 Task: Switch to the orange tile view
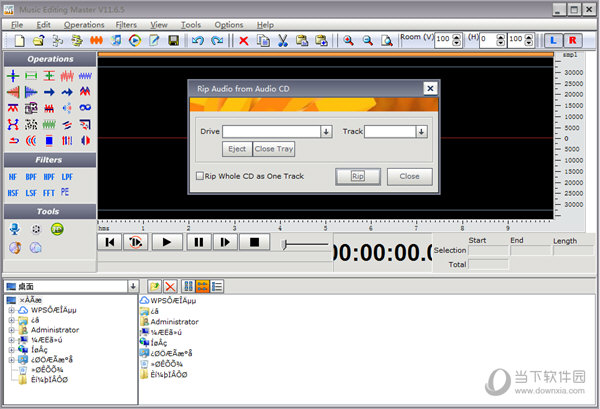click(202, 286)
